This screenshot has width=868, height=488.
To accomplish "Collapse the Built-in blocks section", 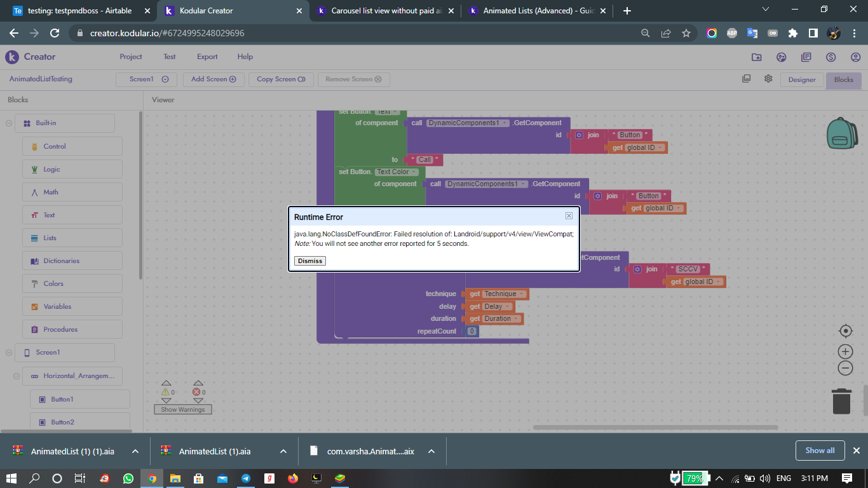I will (x=9, y=123).
